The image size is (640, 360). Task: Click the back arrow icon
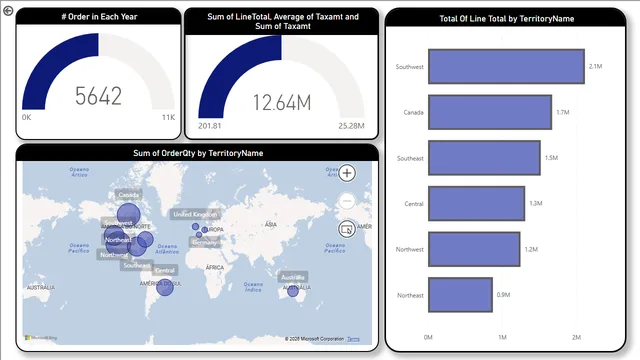pos(8,11)
